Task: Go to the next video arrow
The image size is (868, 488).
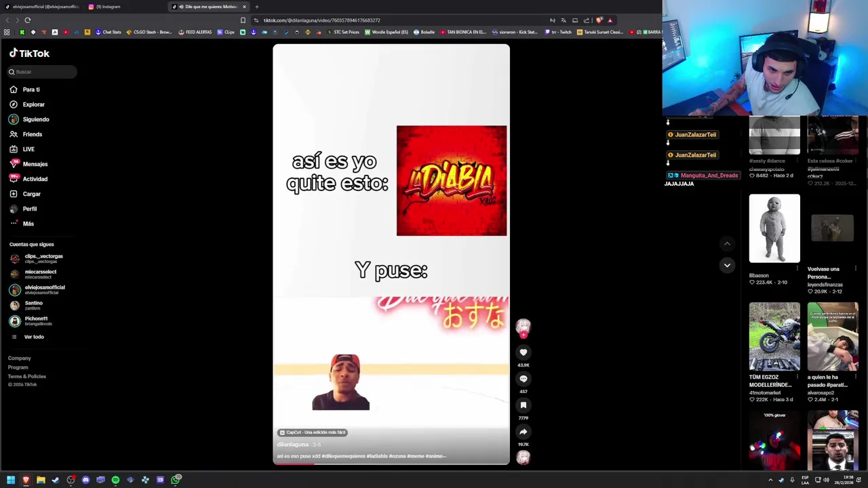Action: (727, 265)
